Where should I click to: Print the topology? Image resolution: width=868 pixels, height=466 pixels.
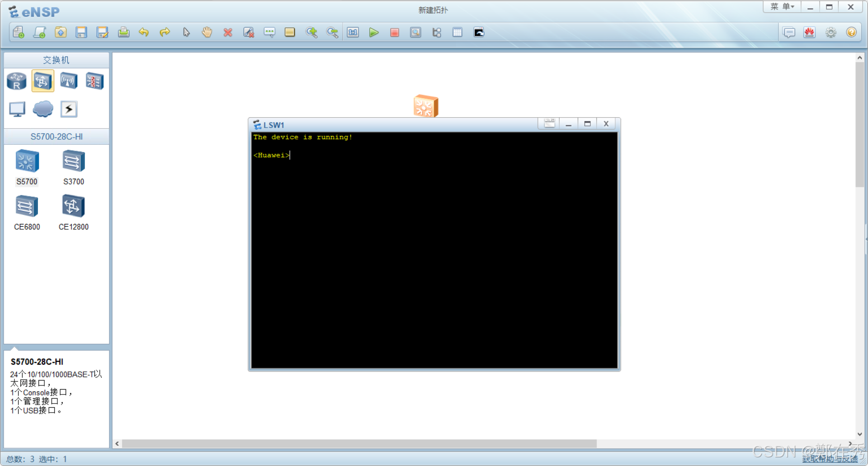[x=123, y=32]
